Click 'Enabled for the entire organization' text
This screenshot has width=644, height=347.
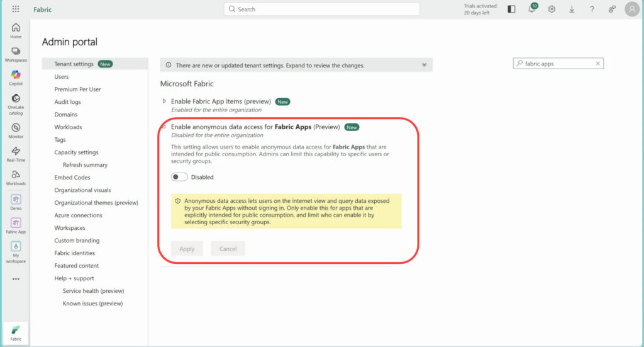[x=216, y=110]
